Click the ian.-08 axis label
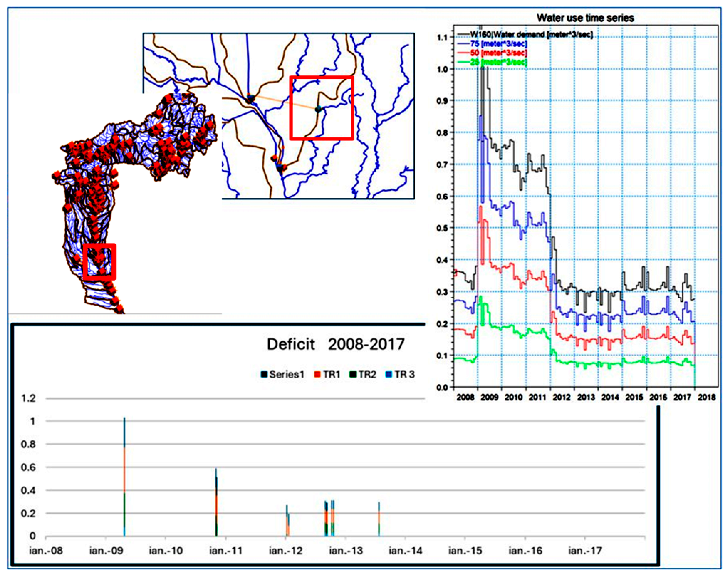 (x=46, y=551)
